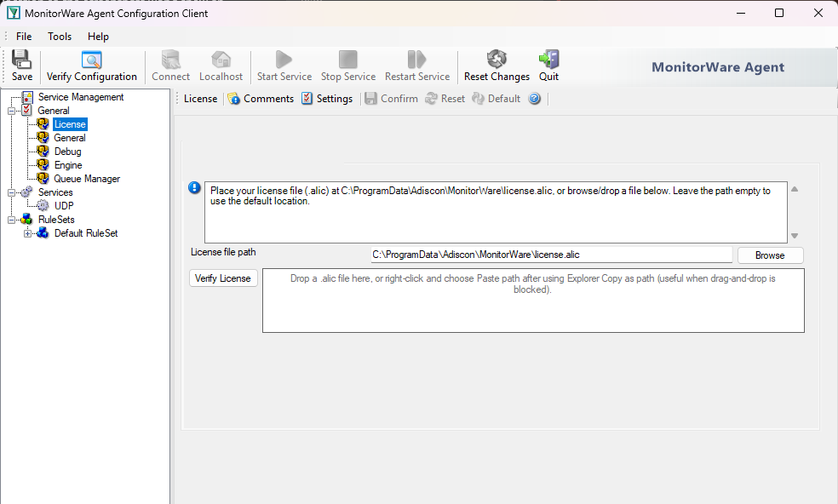Click the info text scroll down arrow
This screenshot has width=838, height=504.
tap(795, 236)
